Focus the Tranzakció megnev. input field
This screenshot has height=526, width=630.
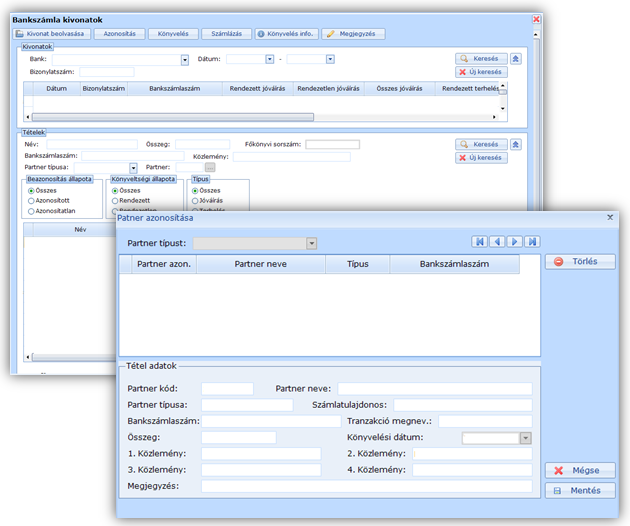485,422
